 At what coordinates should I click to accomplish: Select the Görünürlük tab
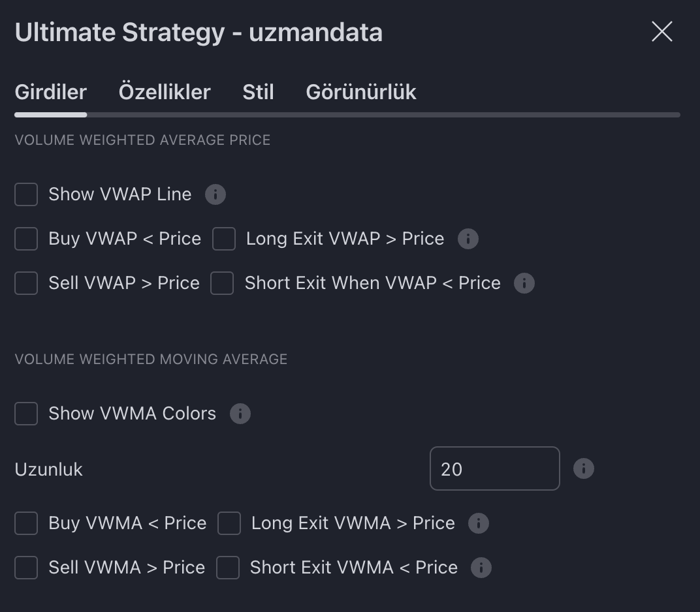coord(360,92)
